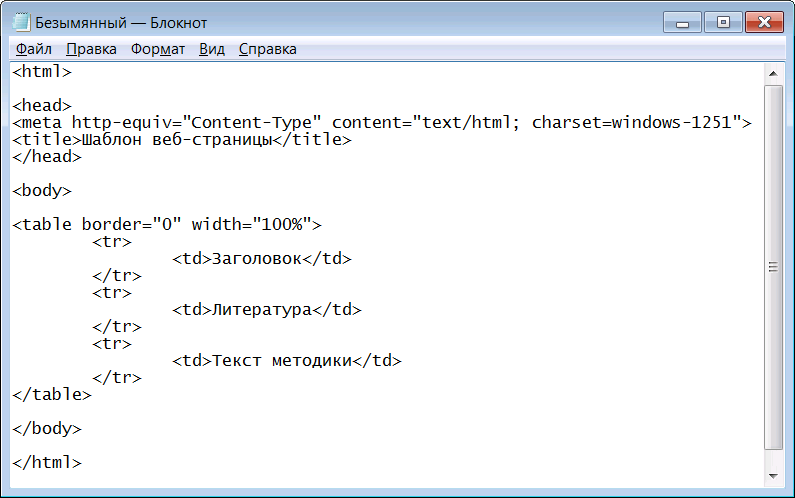The height and width of the screenshot is (498, 795).
Task: Click the vertical scrollbar thumb
Action: pos(773,267)
